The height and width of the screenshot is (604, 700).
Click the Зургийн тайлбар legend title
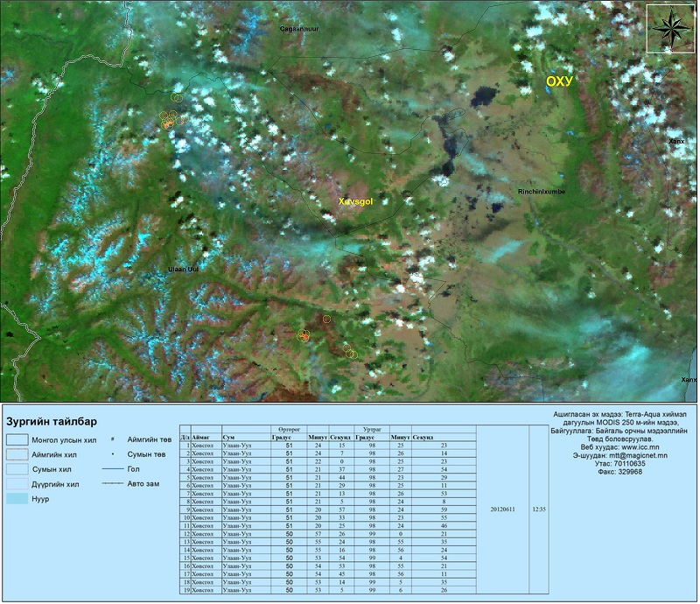[51, 420]
